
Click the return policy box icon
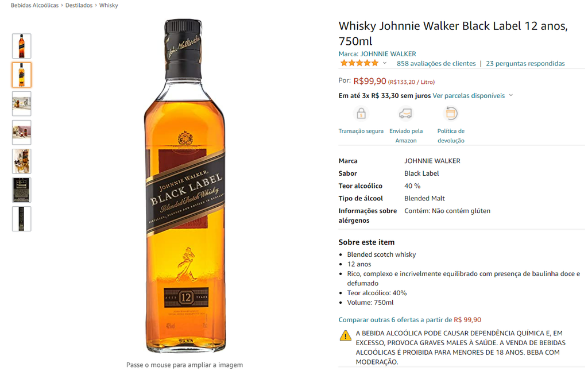(451, 113)
